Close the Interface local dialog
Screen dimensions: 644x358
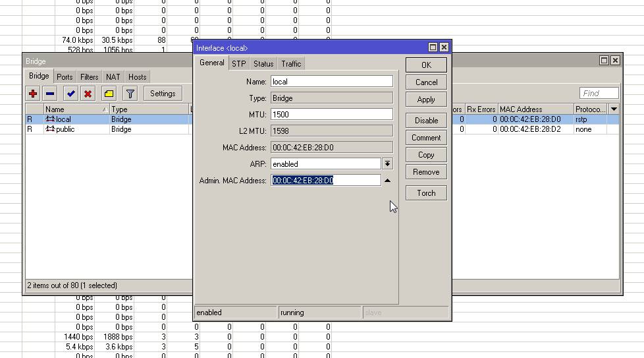(x=444, y=47)
